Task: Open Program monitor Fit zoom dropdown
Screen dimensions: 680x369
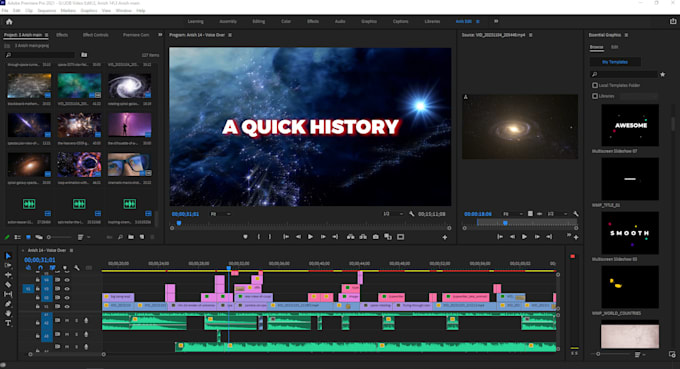Action: click(220, 214)
